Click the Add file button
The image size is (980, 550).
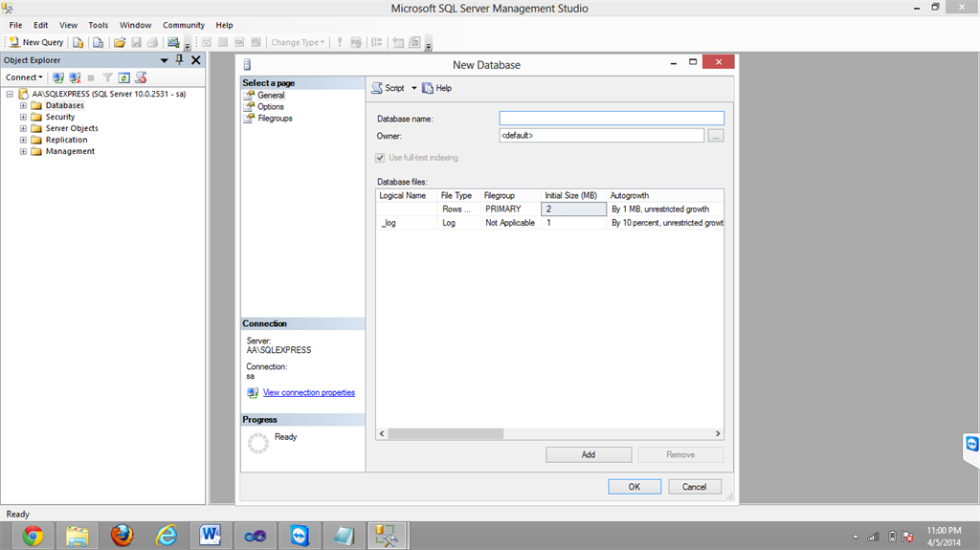[589, 455]
